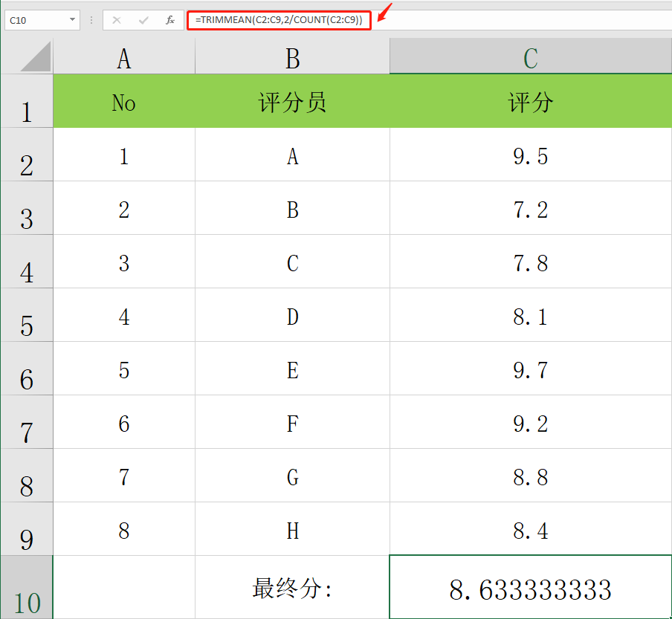
Task: Select column A header
Action: [124, 56]
